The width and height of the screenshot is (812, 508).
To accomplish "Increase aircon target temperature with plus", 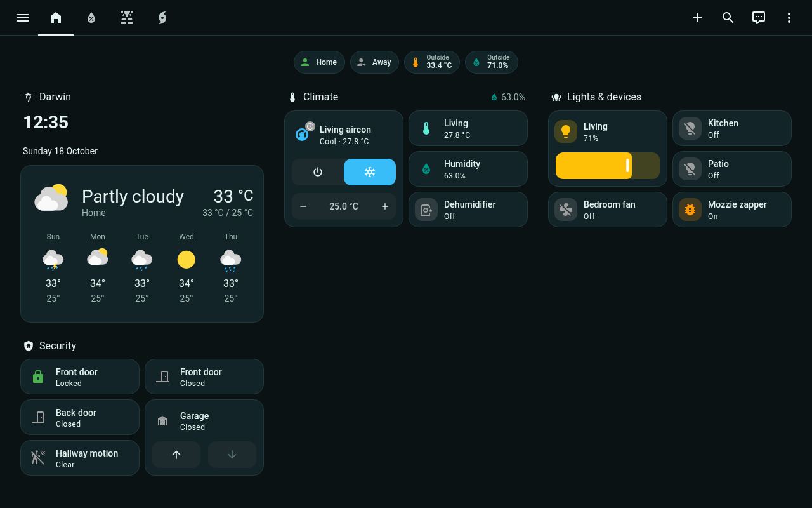I will pyautogui.click(x=384, y=206).
